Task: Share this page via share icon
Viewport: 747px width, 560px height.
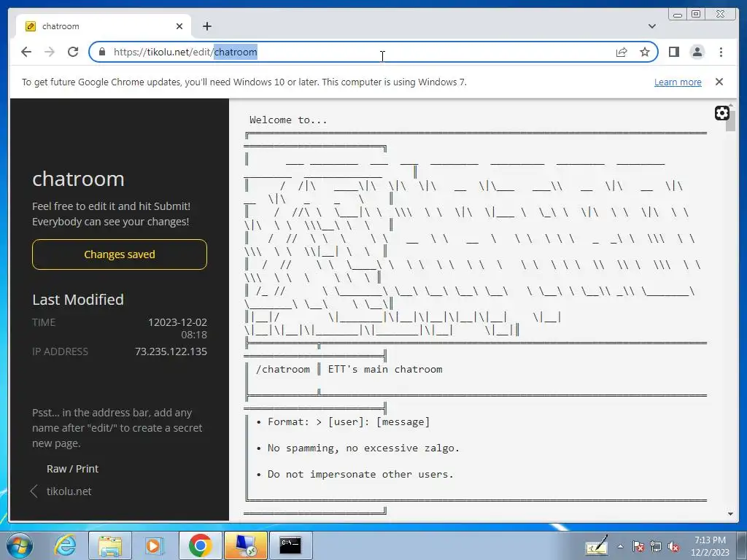Action: [622, 52]
